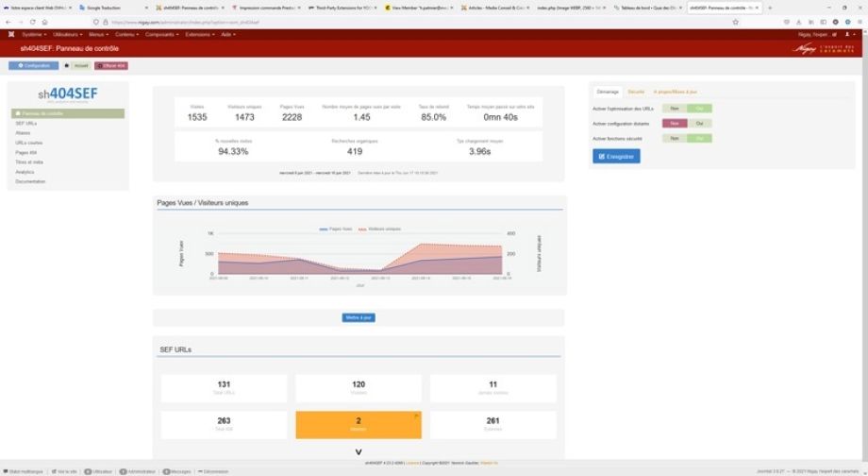
Task: Reload the page with the refresh icon
Action: tap(33, 22)
